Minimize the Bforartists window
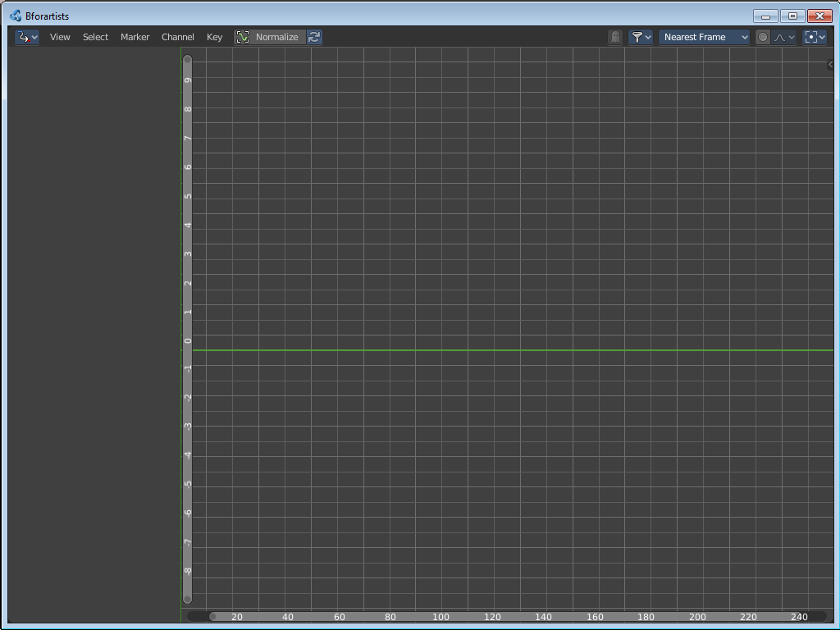Viewport: 840px width, 630px height. [x=765, y=16]
